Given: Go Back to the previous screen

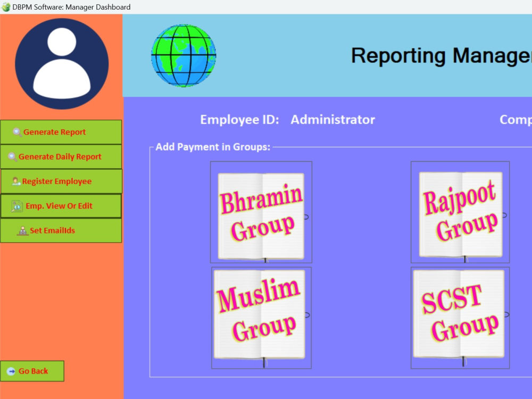Looking at the screenshot, I should [32, 371].
